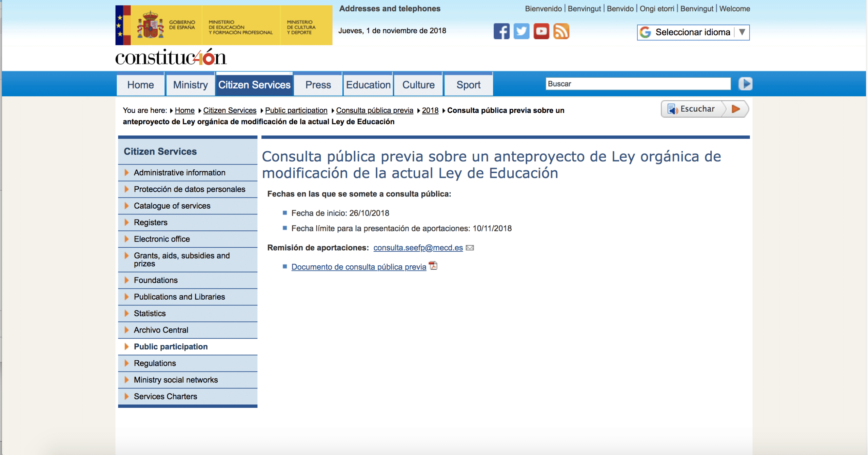Click the Fecha de inicio: 26/10/2018 text

click(x=340, y=213)
